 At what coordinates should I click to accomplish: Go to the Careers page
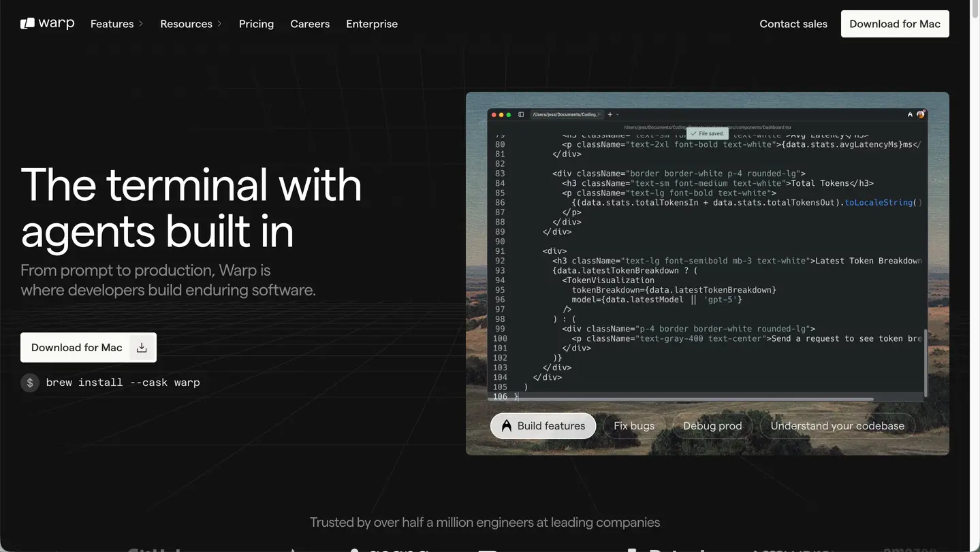coord(310,24)
